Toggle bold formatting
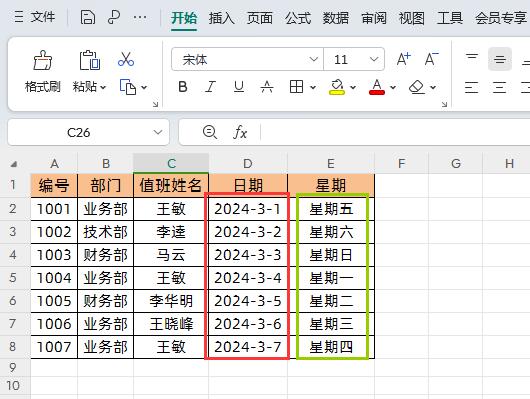The image size is (530, 399). point(183,87)
